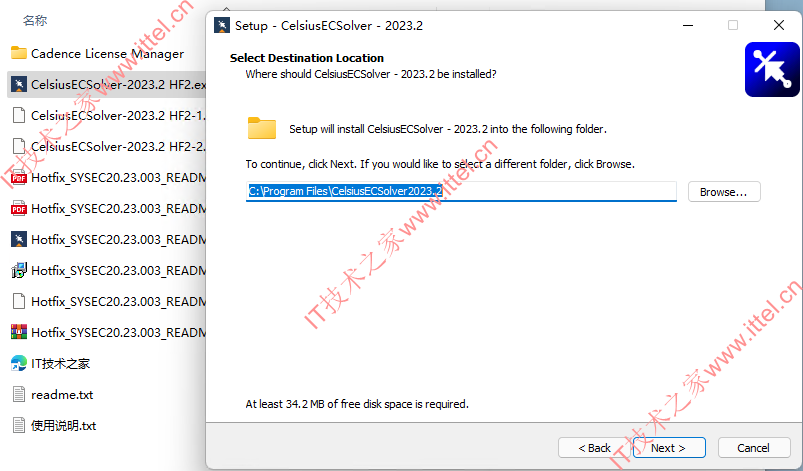The width and height of the screenshot is (803, 471).
Task: Open the IT技术之家 Edge shortcut icon
Action: [x=19, y=363]
